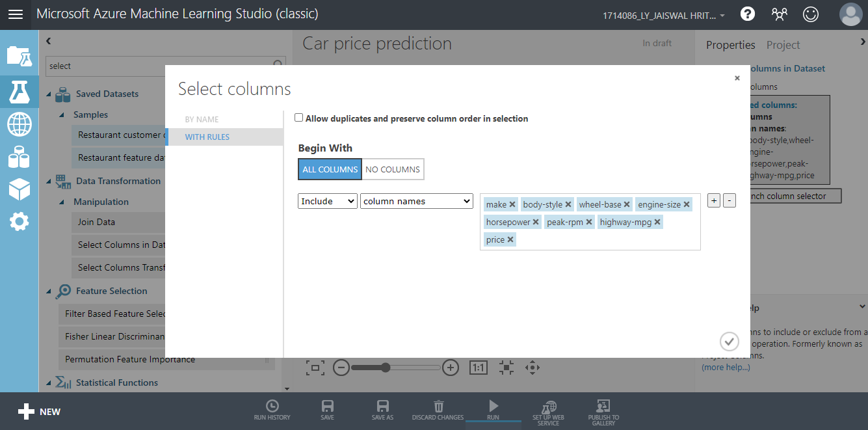Open Trained Models cube sidebar icon
This screenshot has width=868, height=430.
coord(19,189)
